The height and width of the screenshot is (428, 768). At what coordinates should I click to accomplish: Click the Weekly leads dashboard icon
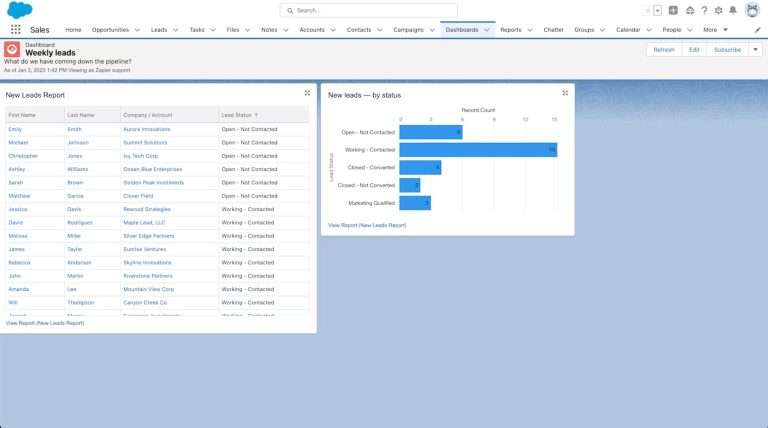(x=12, y=49)
